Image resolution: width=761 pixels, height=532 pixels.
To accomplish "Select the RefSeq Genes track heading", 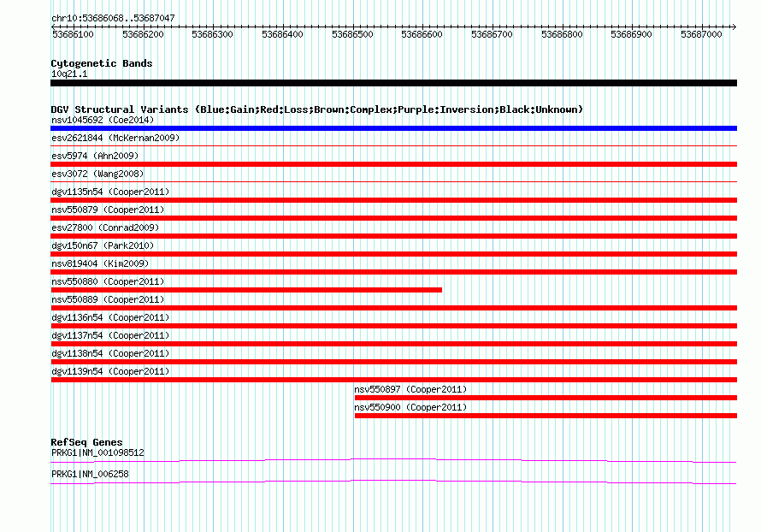I will point(86,442).
